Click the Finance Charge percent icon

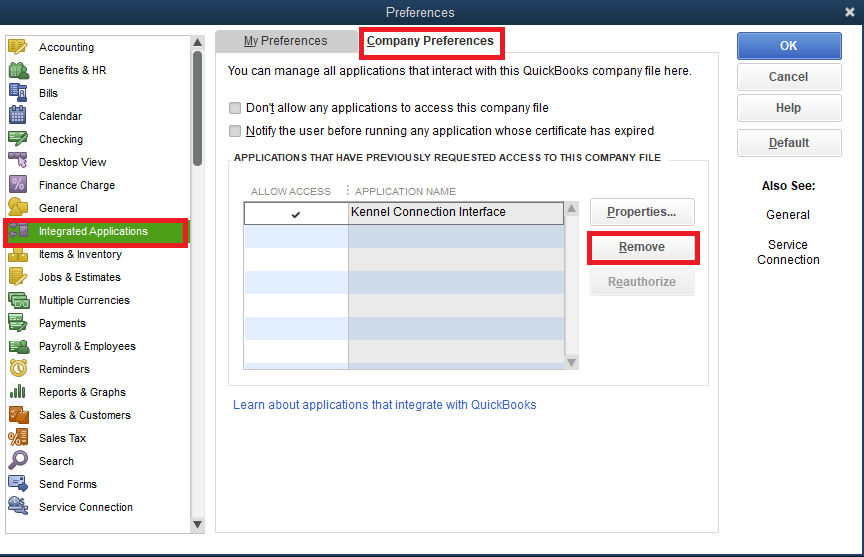(18, 185)
